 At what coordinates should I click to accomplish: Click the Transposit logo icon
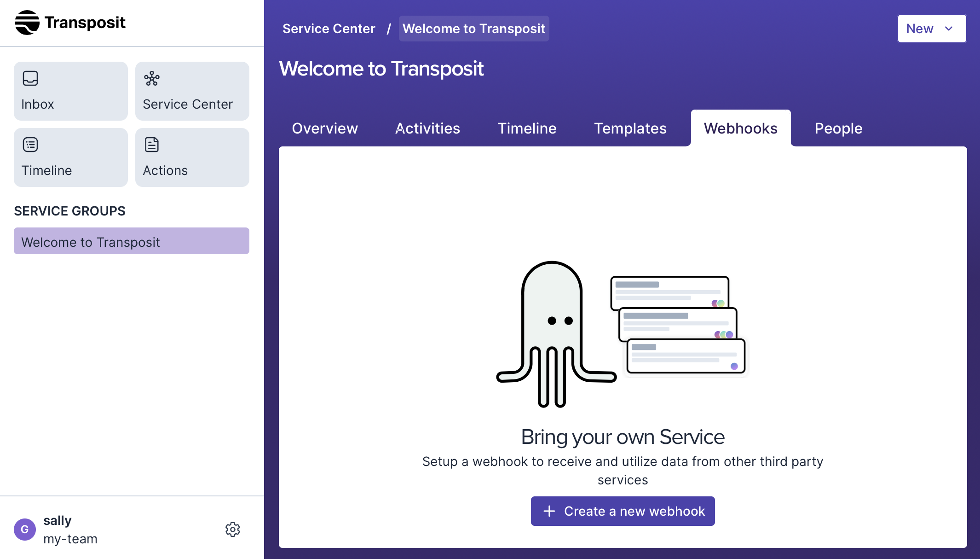pos(27,23)
